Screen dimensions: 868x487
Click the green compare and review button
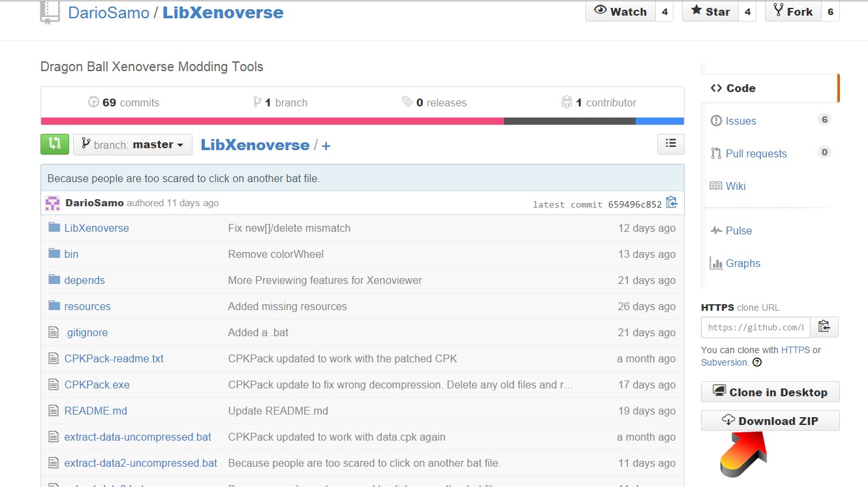point(55,144)
